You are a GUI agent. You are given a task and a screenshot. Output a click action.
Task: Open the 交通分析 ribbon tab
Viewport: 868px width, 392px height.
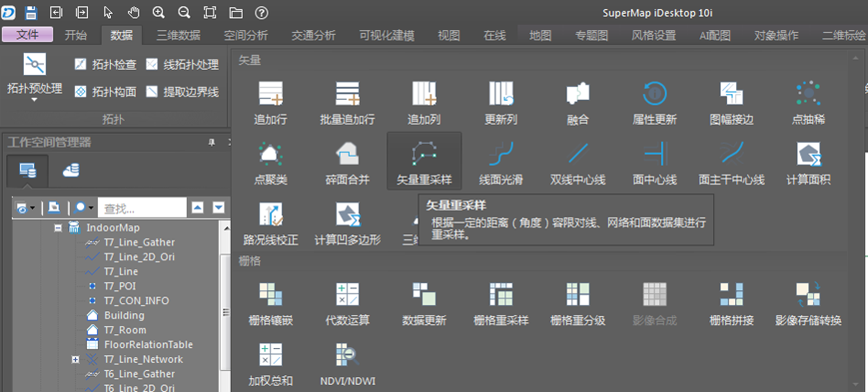click(x=313, y=35)
